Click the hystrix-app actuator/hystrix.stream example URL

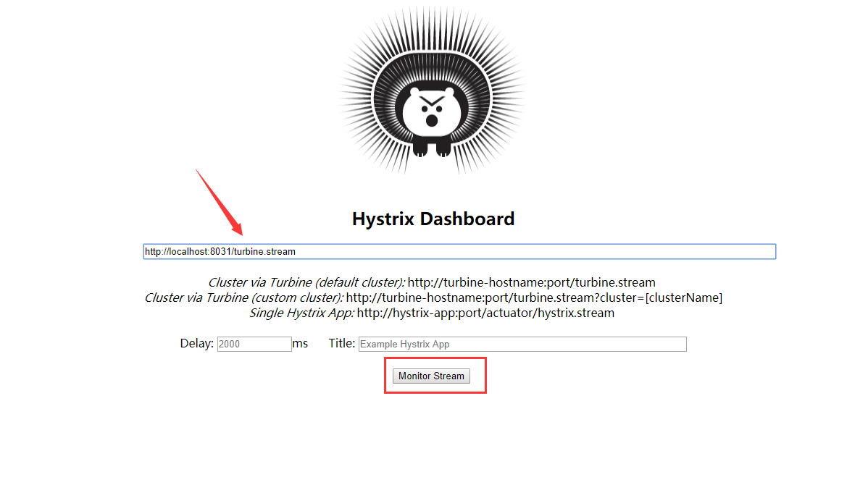click(x=485, y=313)
